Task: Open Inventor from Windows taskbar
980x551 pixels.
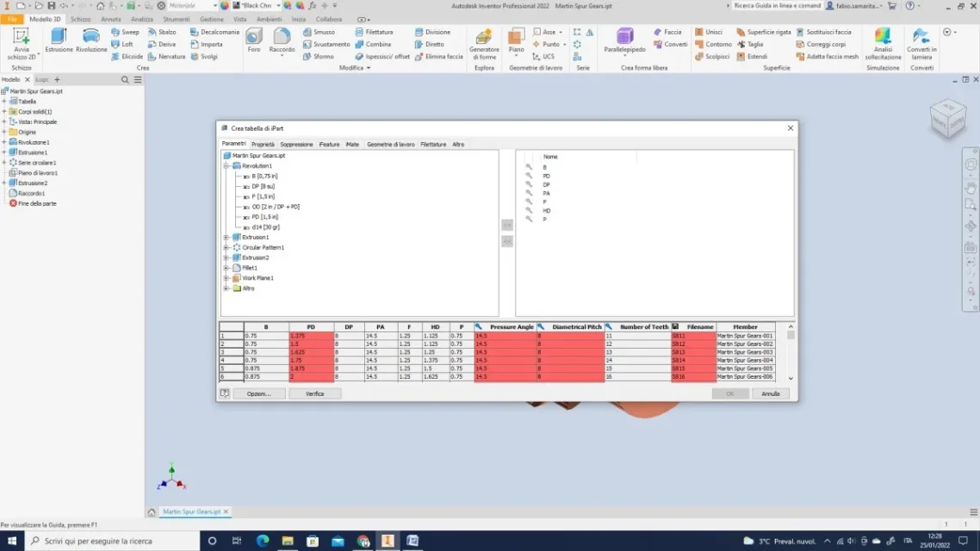Action: pos(388,541)
